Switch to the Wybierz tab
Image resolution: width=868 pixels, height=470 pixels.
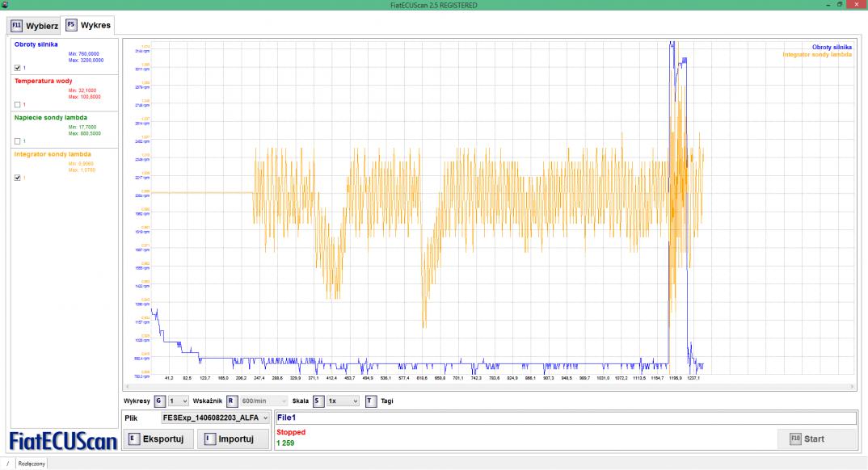click(35, 25)
